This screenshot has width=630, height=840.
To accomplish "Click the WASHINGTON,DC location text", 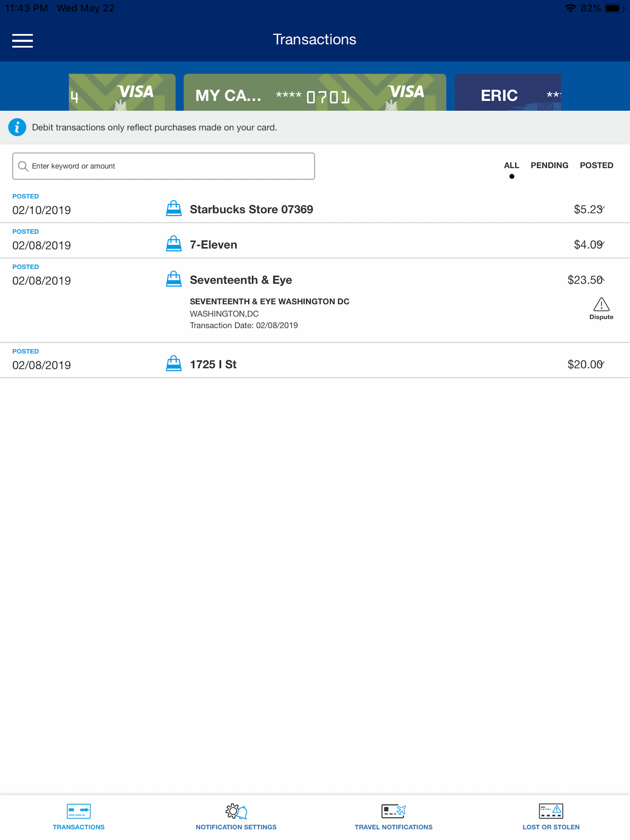I will coord(224,314).
